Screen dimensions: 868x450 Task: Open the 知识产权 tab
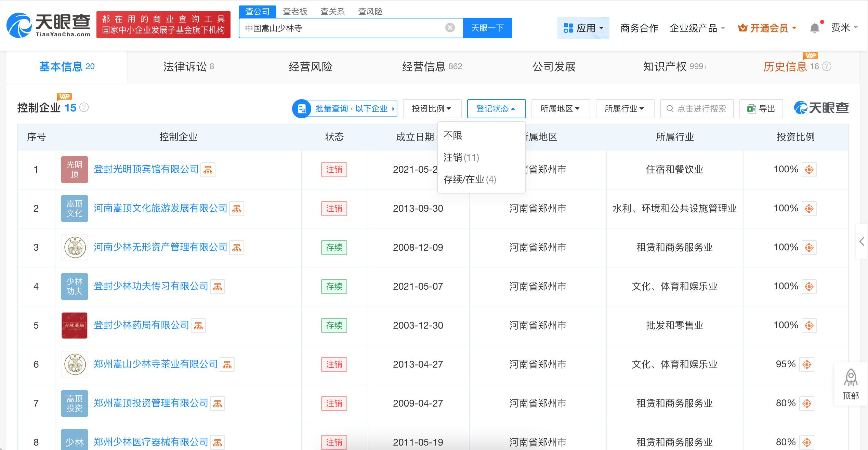click(x=675, y=67)
